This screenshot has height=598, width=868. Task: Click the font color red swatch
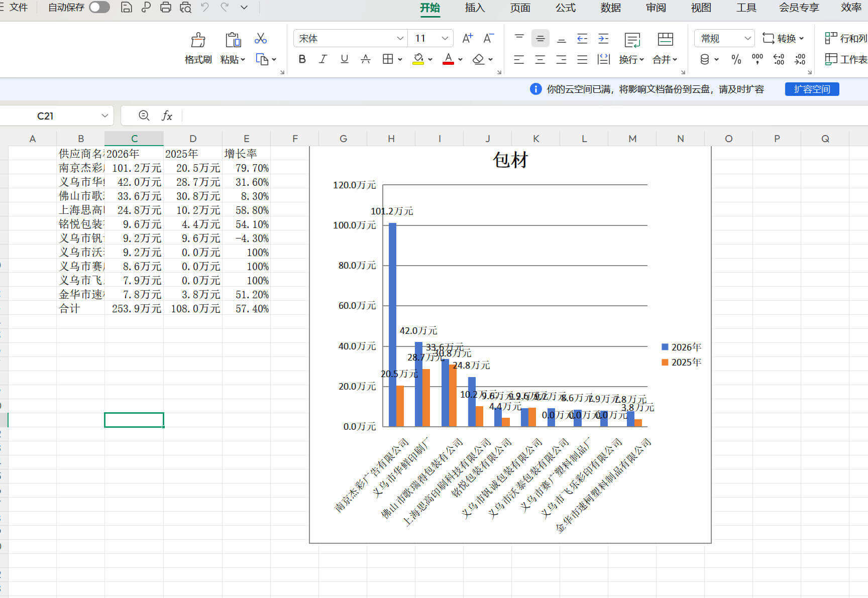[448, 59]
